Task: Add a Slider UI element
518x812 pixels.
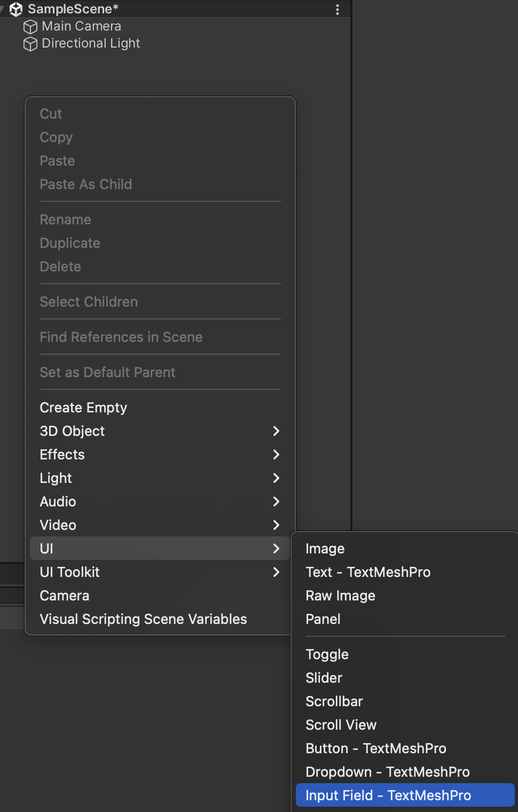Action: [x=324, y=678]
